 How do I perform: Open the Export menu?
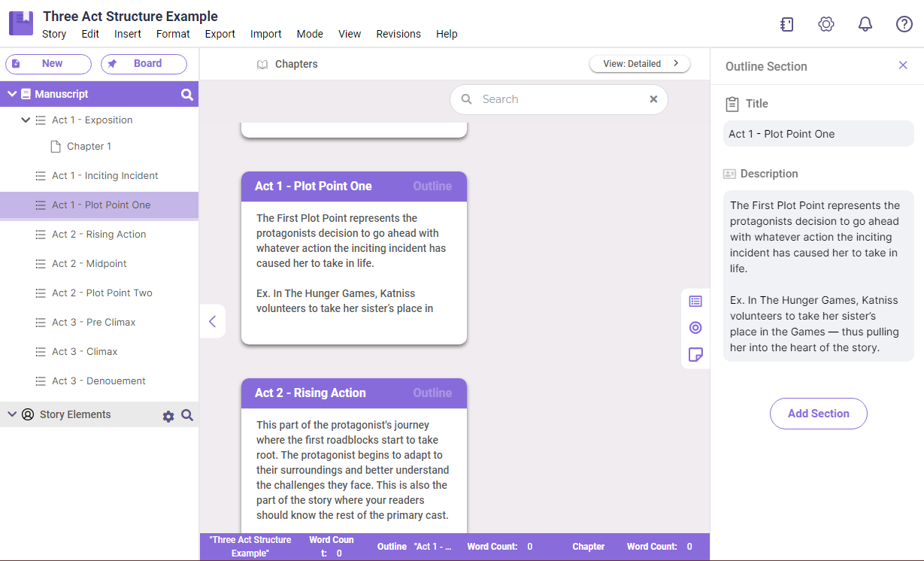(220, 34)
